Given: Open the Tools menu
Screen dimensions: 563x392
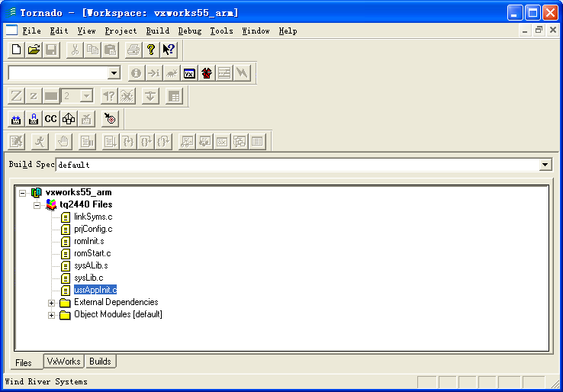Looking at the screenshot, I should (221, 31).
